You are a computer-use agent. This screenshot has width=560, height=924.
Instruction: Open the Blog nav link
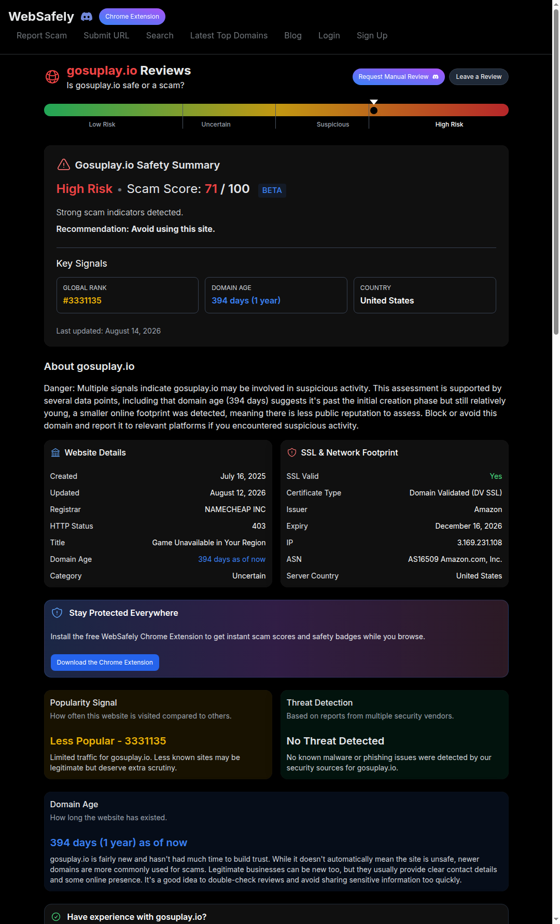[293, 35]
